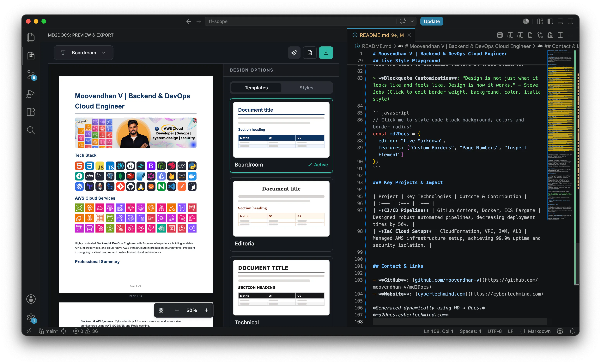The height and width of the screenshot is (364, 601).
Task: Click the remote window icon in status bar
Action: pos(29,331)
